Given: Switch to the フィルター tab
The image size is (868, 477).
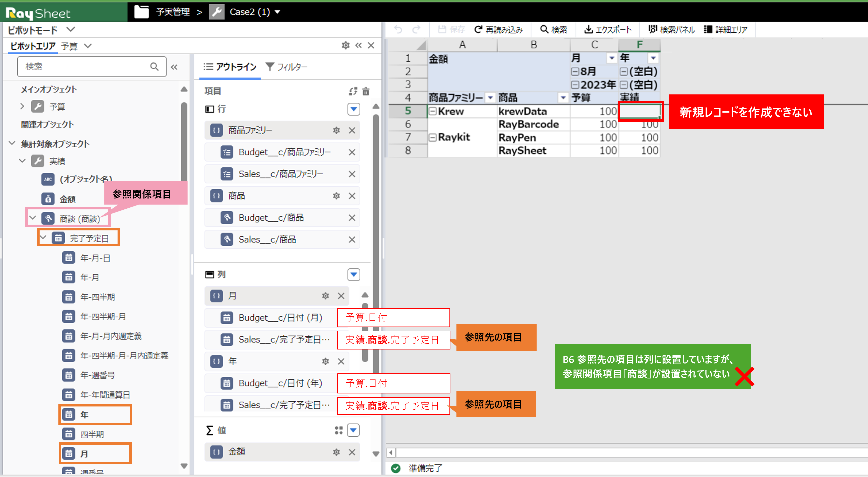Looking at the screenshot, I should [x=287, y=67].
